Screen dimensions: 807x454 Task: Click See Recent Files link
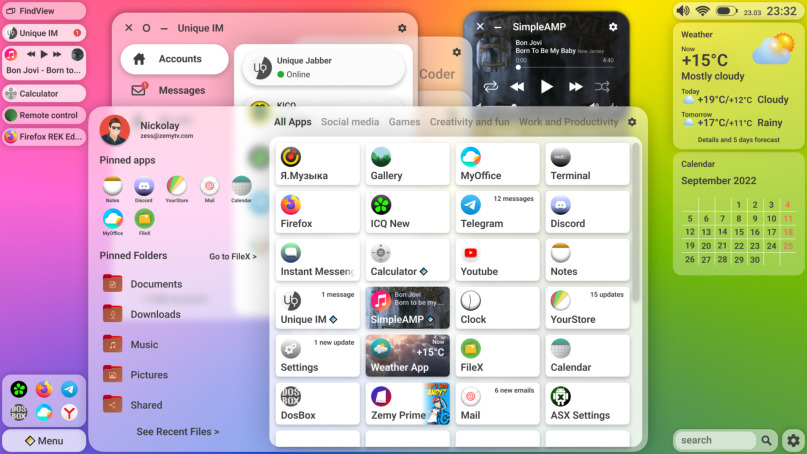pos(178,432)
